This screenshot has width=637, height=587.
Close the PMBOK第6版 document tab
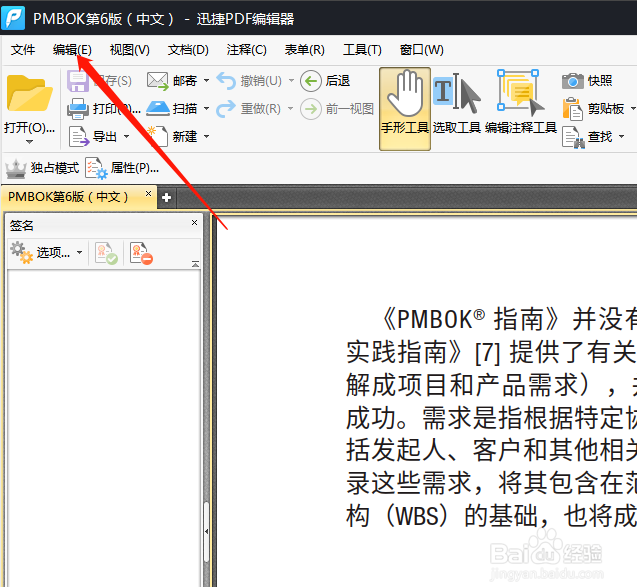(149, 193)
